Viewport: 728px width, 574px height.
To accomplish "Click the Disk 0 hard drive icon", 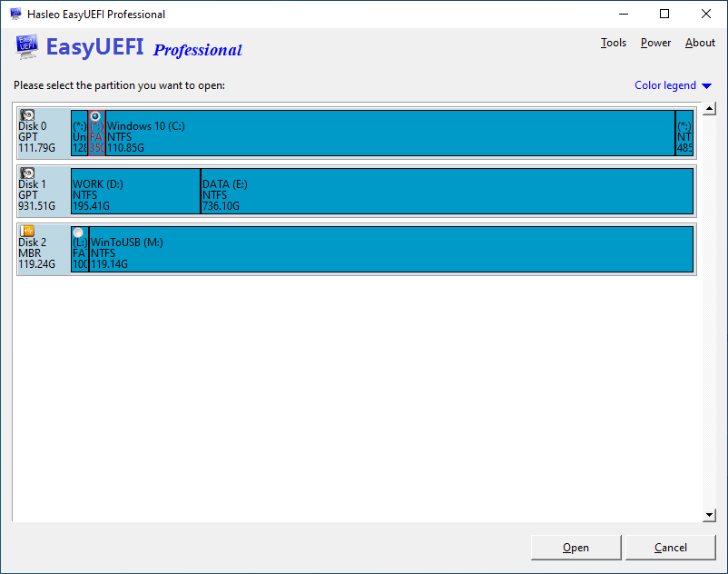I will pos(27,114).
